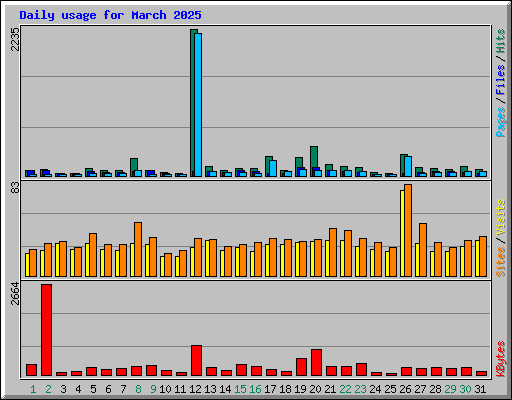Click day 9 on the x-axis
This screenshot has height=400, width=512.
point(153,389)
